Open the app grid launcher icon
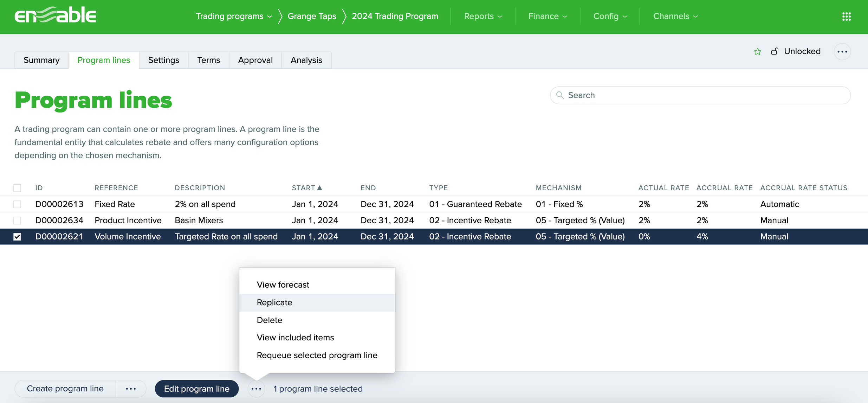The width and height of the screenshot is (868, 403). click(846, 16)
